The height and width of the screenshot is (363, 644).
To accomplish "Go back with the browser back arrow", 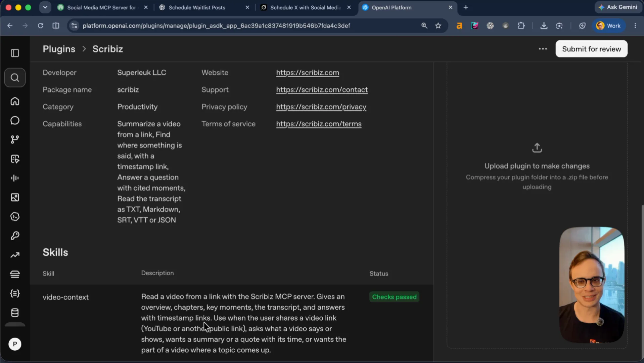I will pyautogui.click(x=10, y=26).
